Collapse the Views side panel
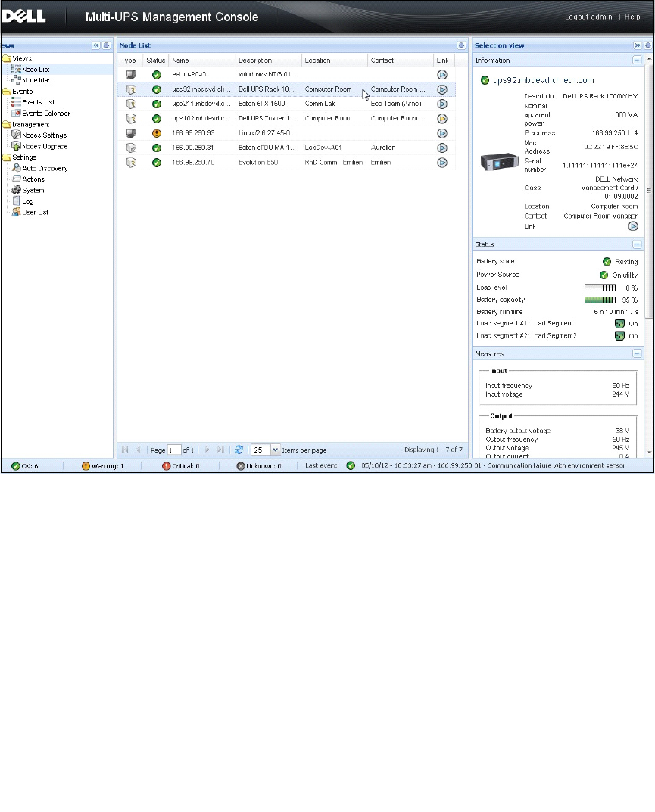 tap(96, 45)
